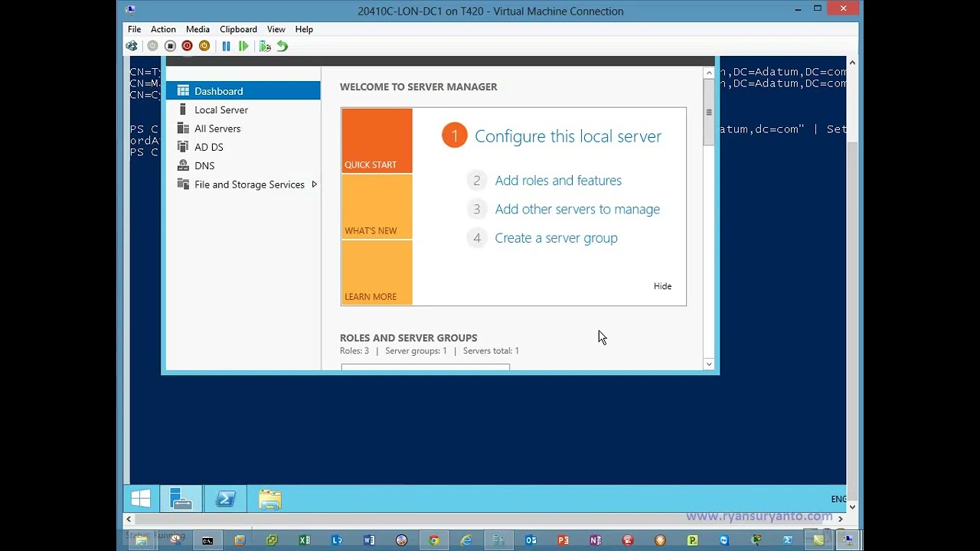Click Add roles and features link

(558, 181)
